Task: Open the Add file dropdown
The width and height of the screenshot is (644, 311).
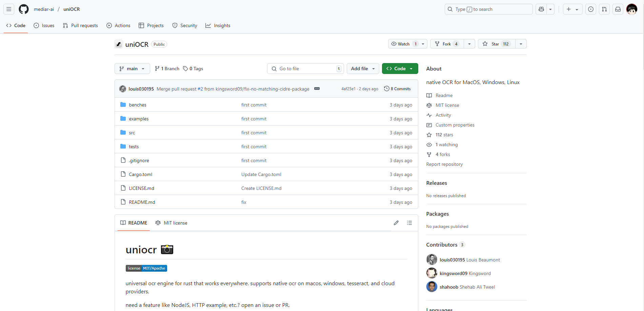Action: [x=363, y=69]
